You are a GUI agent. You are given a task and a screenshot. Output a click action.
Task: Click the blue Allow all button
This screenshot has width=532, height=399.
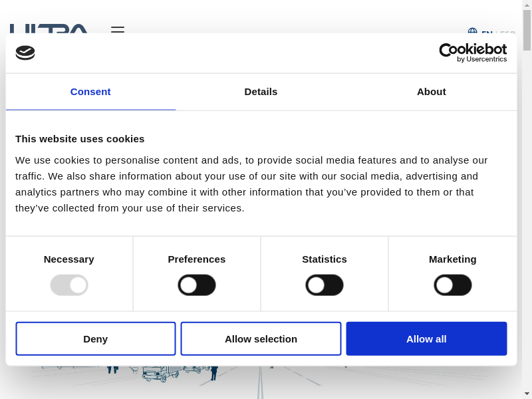coord(426,338)
